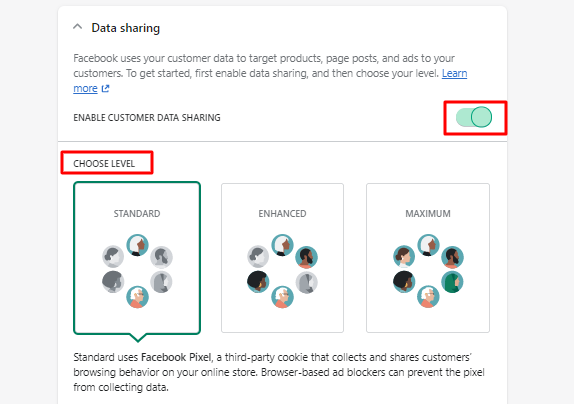
Task: Click the bearded man avatar in Enhanced card
Action: pyautogui.click(x=306, y=257)
